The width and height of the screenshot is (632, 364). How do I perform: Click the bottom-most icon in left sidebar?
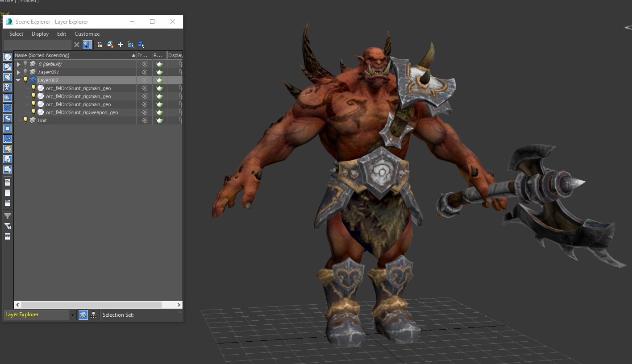(8, 236)
